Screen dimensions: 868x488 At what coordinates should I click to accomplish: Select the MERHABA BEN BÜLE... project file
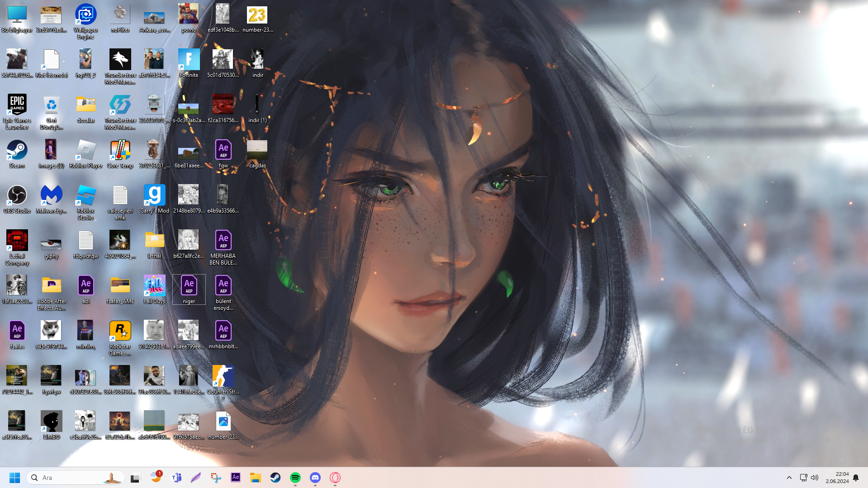pos(223,248)
